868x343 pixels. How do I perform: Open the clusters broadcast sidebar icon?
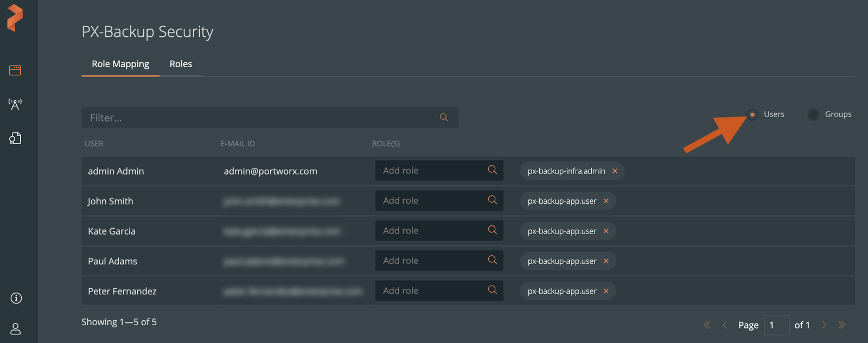(x=15, y=104)
